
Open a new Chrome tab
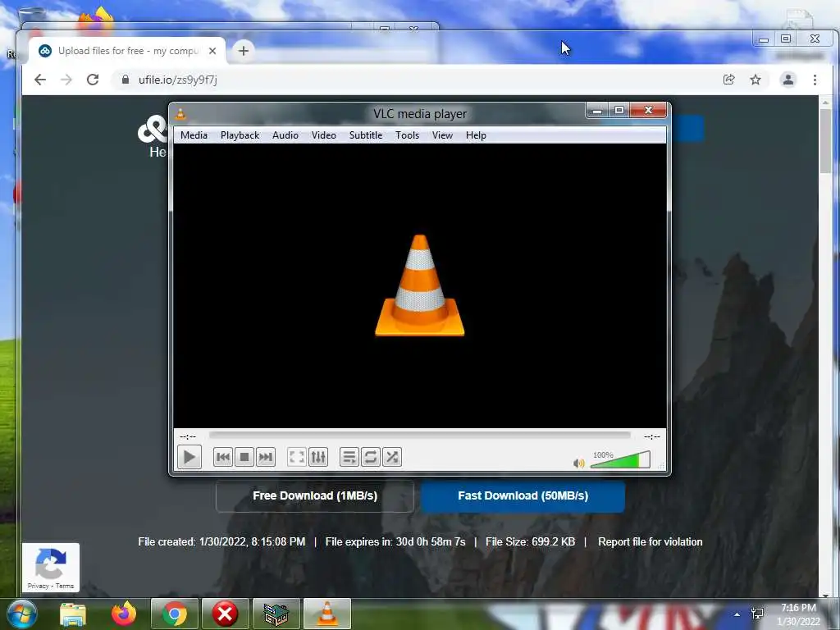point(243,51)
